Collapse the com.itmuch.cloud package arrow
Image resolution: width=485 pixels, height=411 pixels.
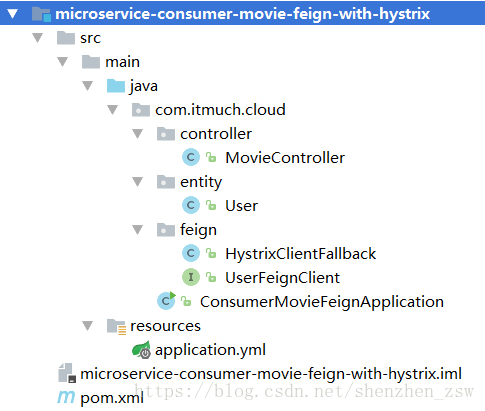tap(113, 110)
